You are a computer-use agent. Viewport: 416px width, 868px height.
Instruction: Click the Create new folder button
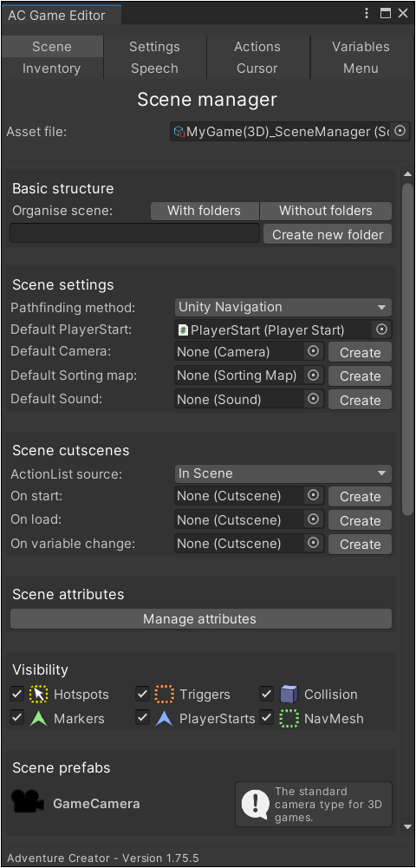click(x=328, y=234)
